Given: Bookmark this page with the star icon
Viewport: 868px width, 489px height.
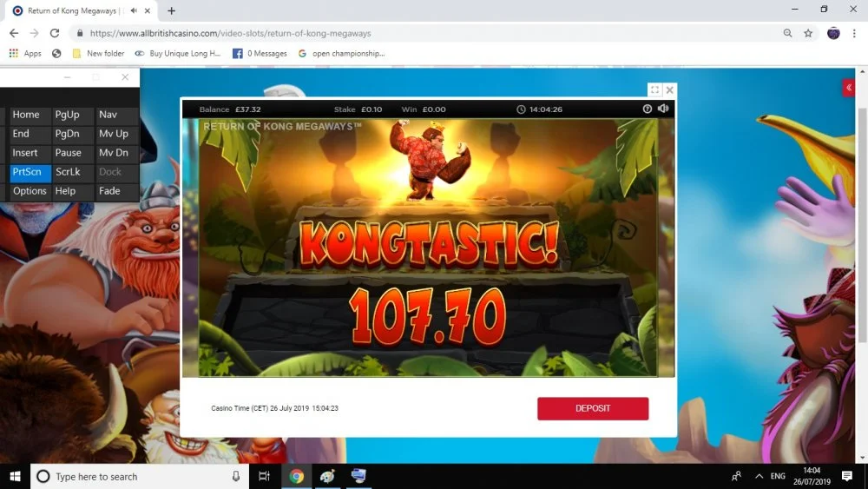Looking at the screenshot, I should 808,33.
